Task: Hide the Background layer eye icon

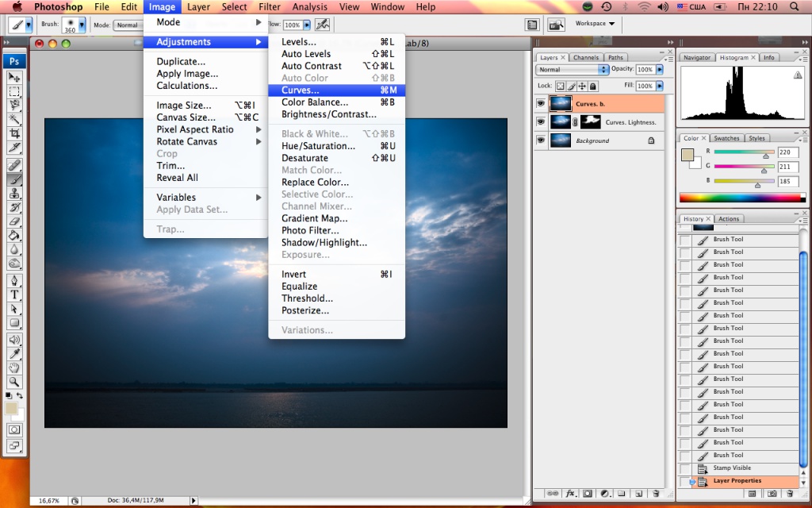Action: point(541,140)
